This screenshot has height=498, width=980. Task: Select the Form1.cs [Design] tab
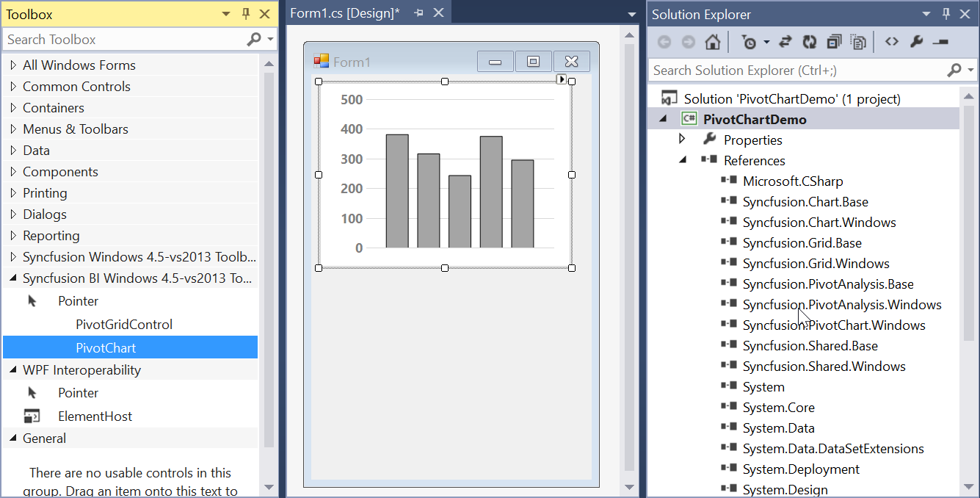tap(344, 13)
